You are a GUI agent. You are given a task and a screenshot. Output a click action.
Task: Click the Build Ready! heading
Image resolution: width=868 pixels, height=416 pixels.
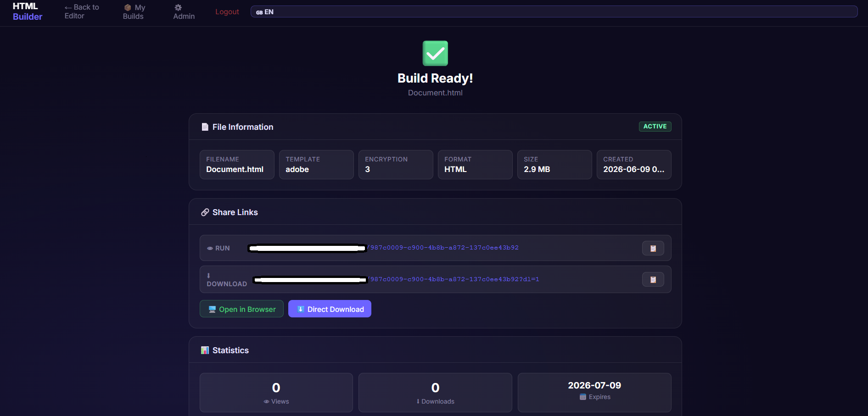435,78
